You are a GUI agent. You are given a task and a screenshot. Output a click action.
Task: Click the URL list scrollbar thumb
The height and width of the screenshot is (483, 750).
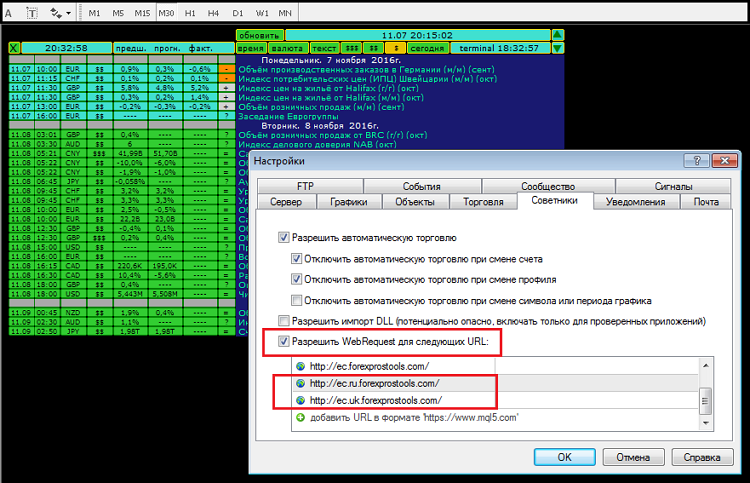point(706,401)
